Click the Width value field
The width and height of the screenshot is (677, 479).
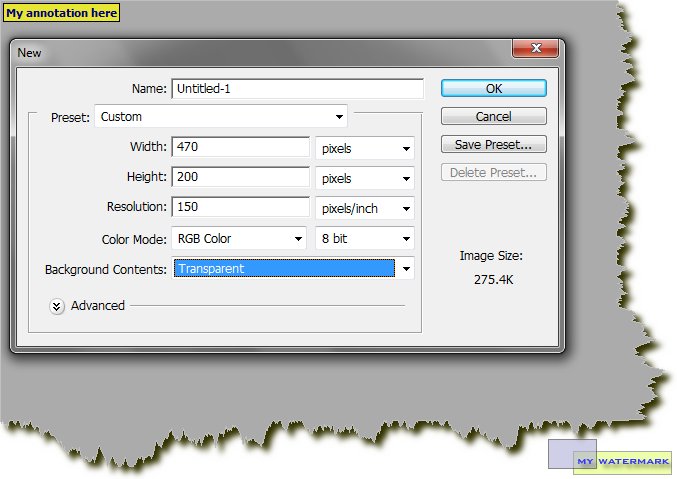tap(240, 147)
